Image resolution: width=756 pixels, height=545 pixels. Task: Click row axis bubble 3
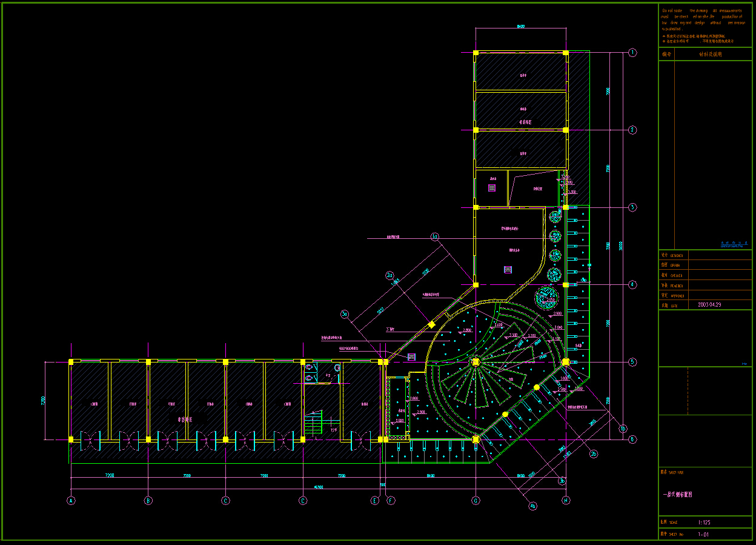tap(632, 207)
